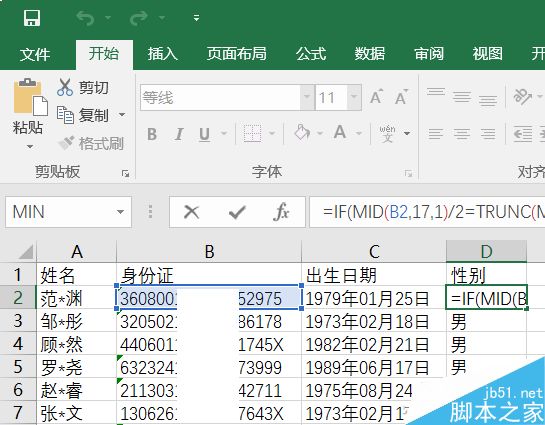Click 复制 copy button

click(83, 115)
